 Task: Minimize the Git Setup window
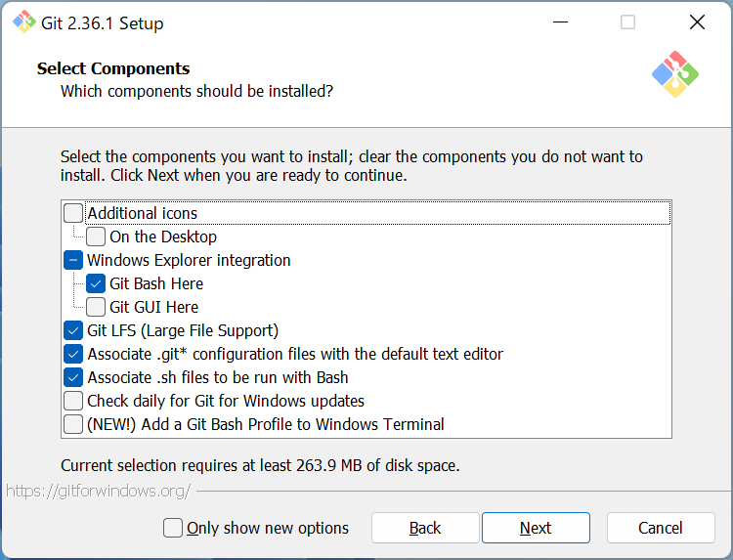560,22
